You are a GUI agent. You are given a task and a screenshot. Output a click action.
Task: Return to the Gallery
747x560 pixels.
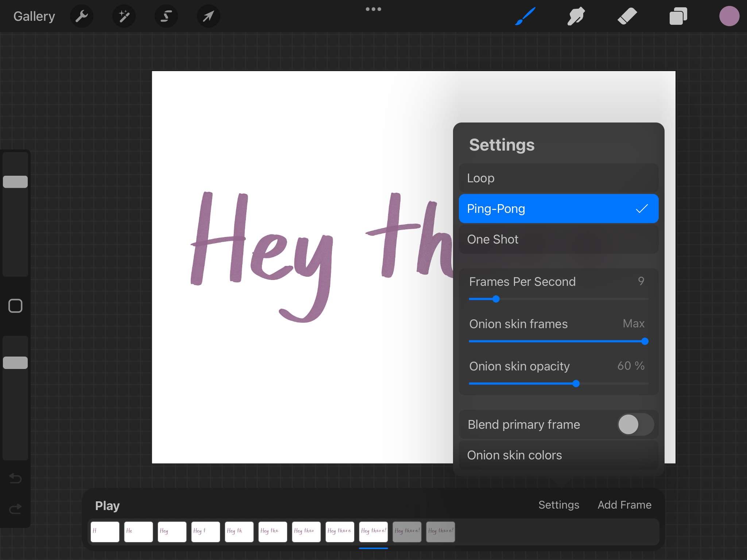(x=34, y=16)
